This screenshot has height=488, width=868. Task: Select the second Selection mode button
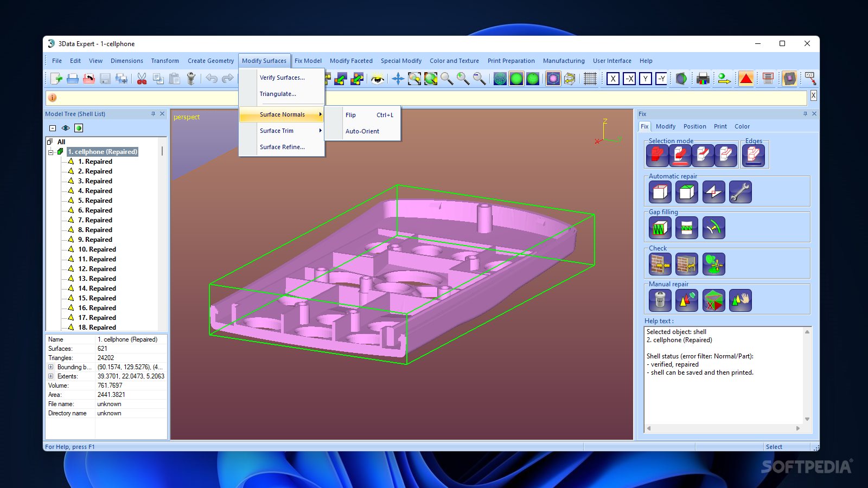(x=680, y=156)
